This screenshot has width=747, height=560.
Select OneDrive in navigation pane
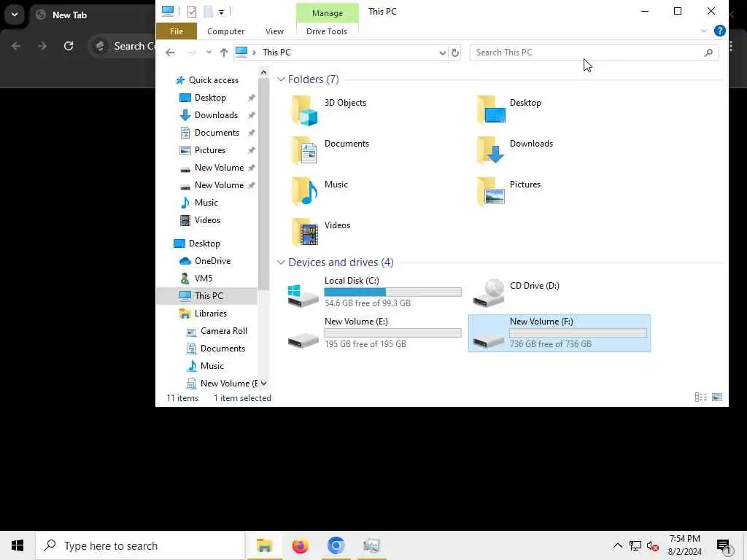[x=212, y=261]
